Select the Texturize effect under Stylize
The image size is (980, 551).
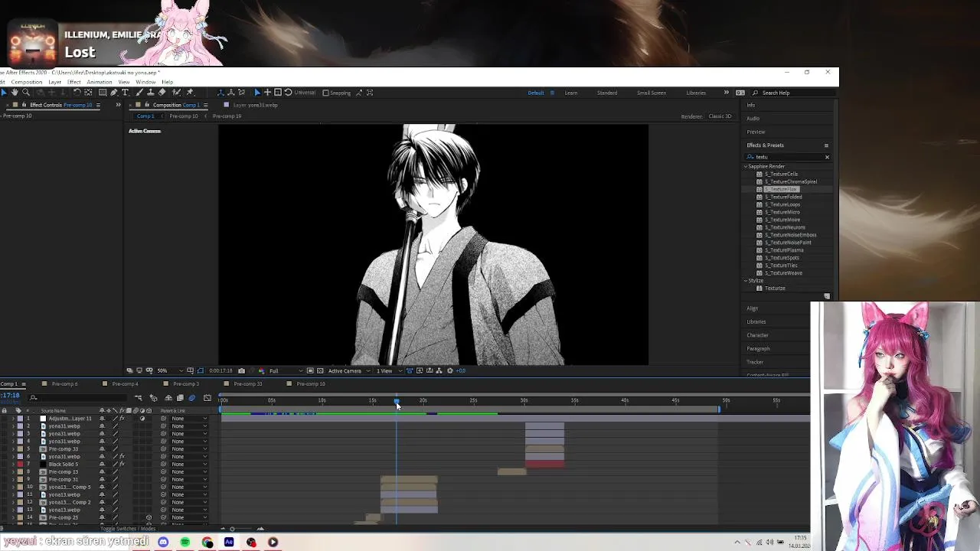tap(775, 289)
